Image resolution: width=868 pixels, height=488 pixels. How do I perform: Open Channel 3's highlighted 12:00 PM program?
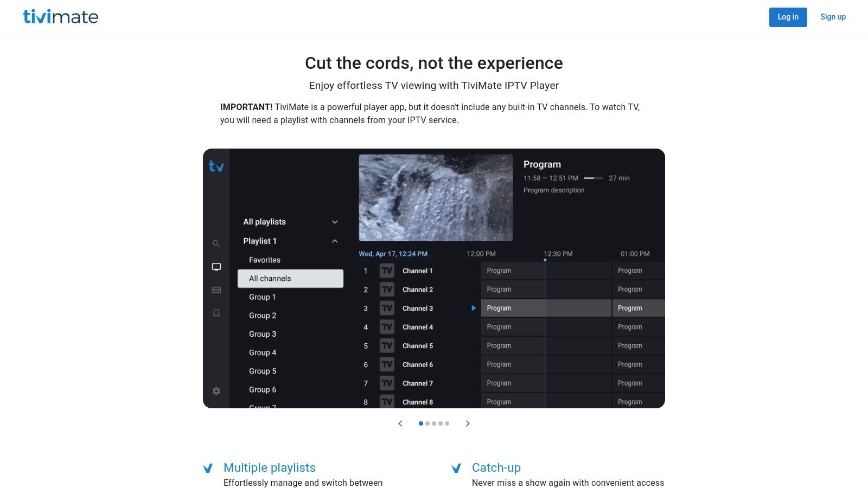(546, 308)
